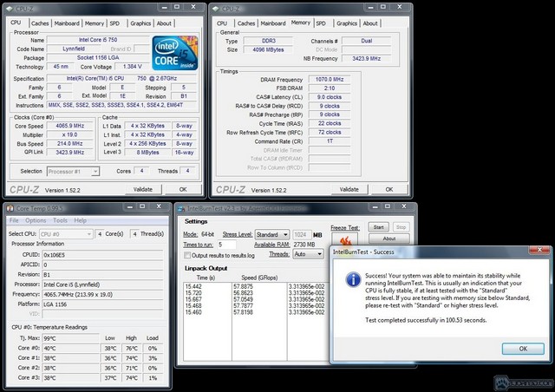Click OK in the right CPU-Z Memory window
This screenshot has width=555, height=392.
click(389, 189)
